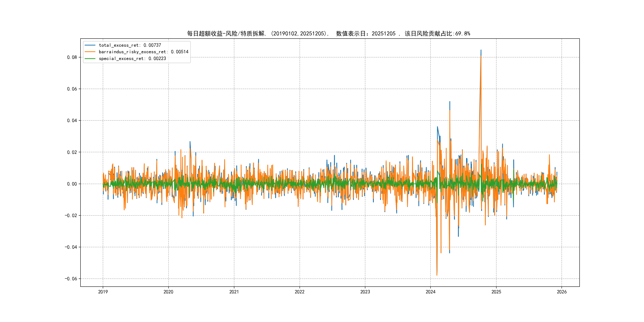Click the 2025 x-axis tick label
Screen dimensions: 644x322
pyautogui.click(x=496, y=292)
